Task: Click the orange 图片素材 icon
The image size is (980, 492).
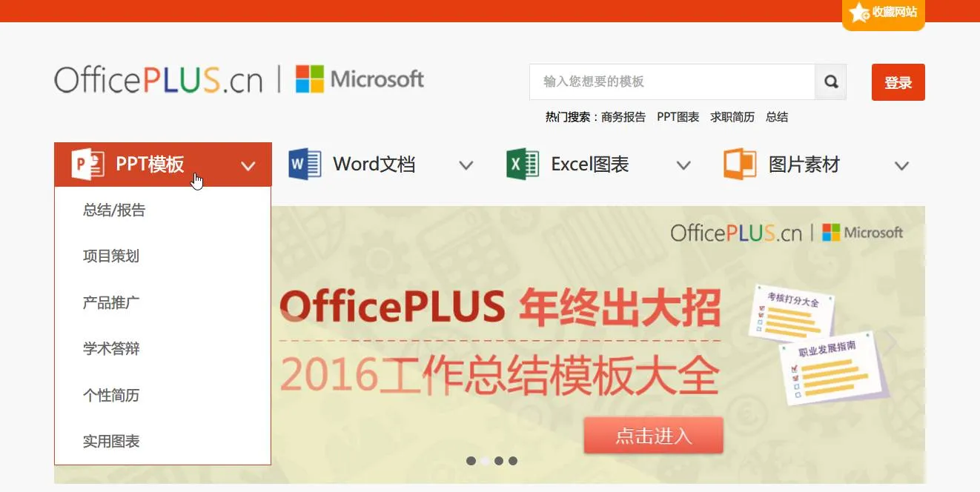Action: 740,164
